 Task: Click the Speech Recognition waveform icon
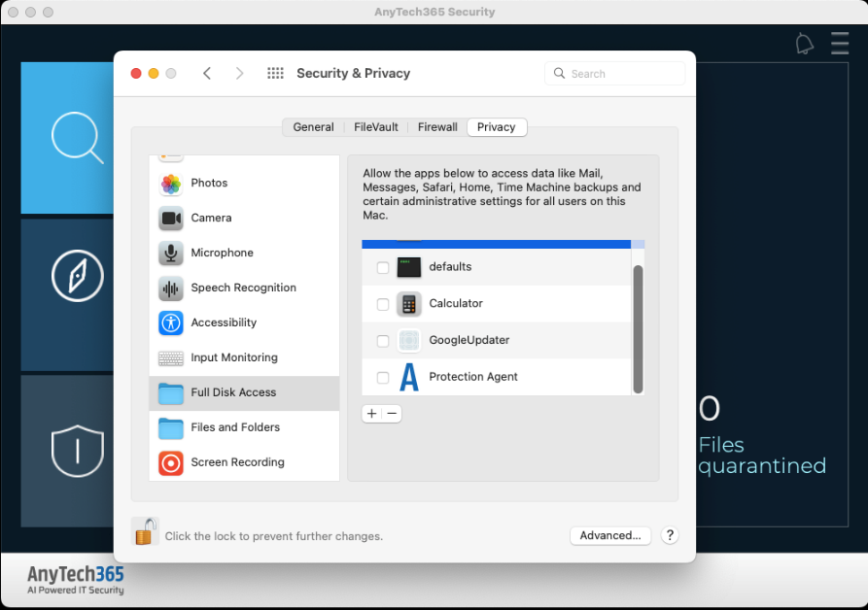(170, 288)
